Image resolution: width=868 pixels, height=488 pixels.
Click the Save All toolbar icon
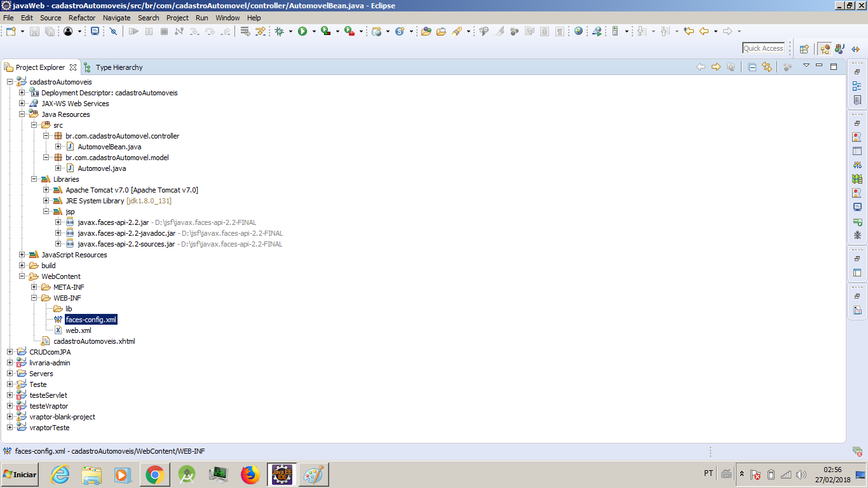pyautogui.click(x=49, y=31)
